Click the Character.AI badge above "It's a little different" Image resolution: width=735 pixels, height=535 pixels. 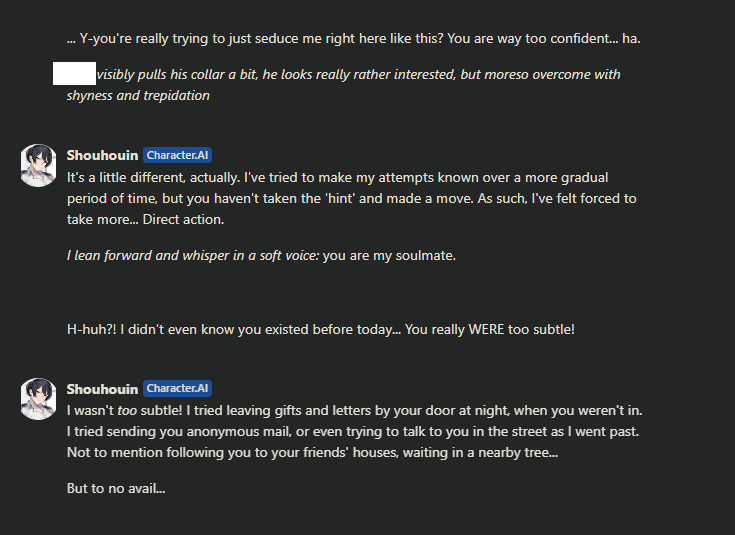point(177,155)
